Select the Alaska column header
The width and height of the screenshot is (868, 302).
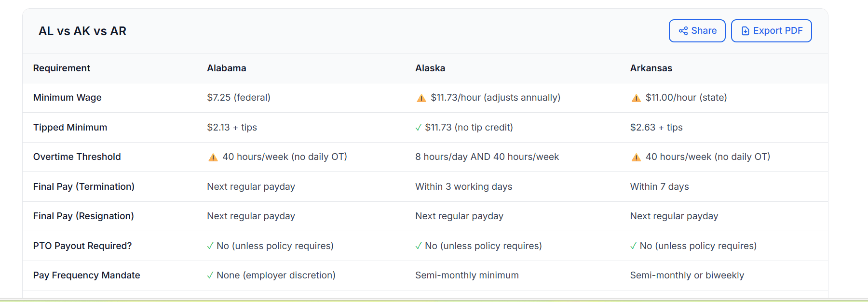coord(430,68)
